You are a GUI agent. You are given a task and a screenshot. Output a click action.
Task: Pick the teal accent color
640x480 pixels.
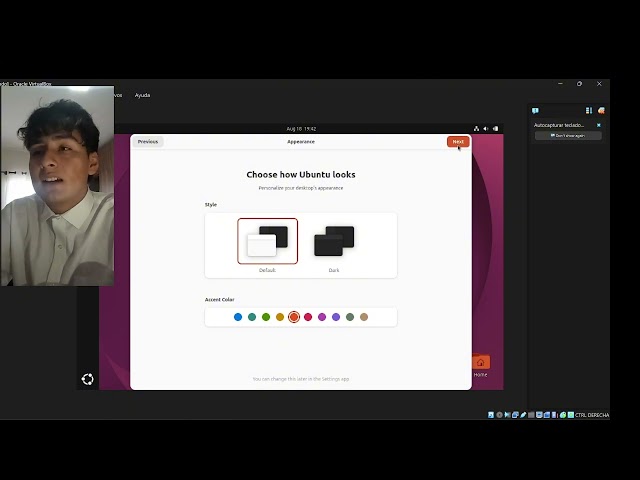(252, 317)
